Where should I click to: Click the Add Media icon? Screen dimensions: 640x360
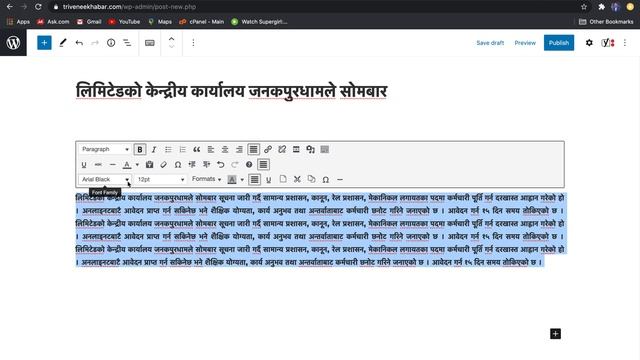click(x=311, y=149)
